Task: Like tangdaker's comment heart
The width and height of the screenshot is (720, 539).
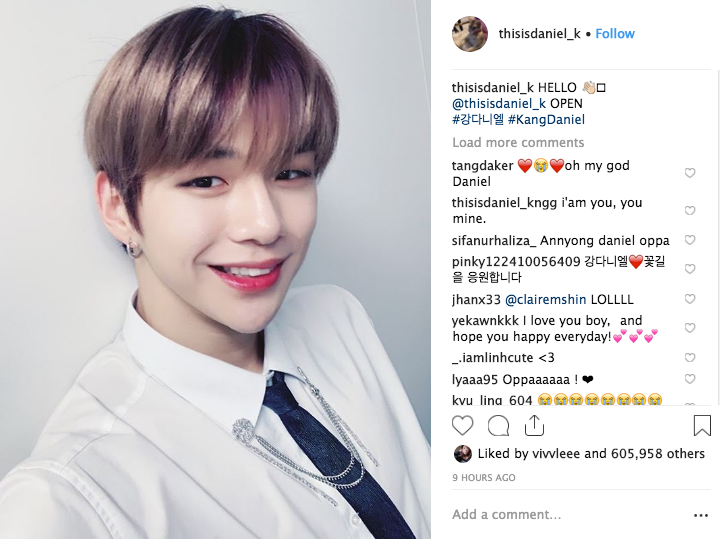Action: pyautogui.click(x=690, y=173)
